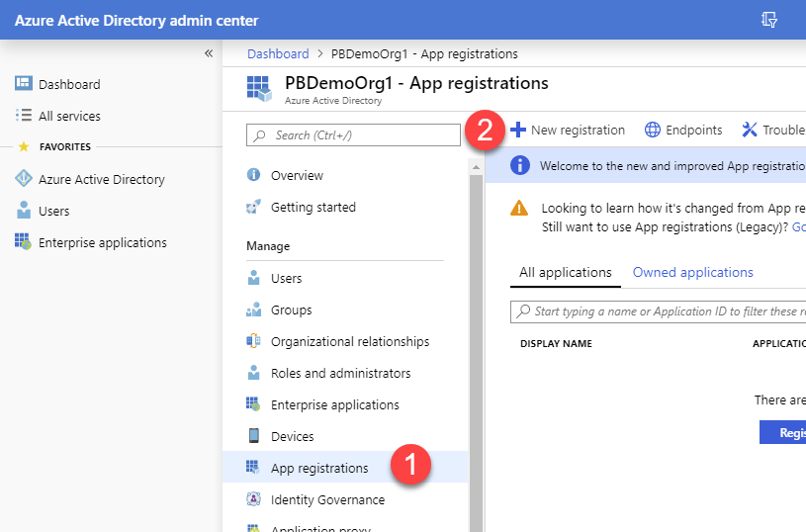Click the Devices phone icon
Screen dimensions: 806x532
(253, 436)
